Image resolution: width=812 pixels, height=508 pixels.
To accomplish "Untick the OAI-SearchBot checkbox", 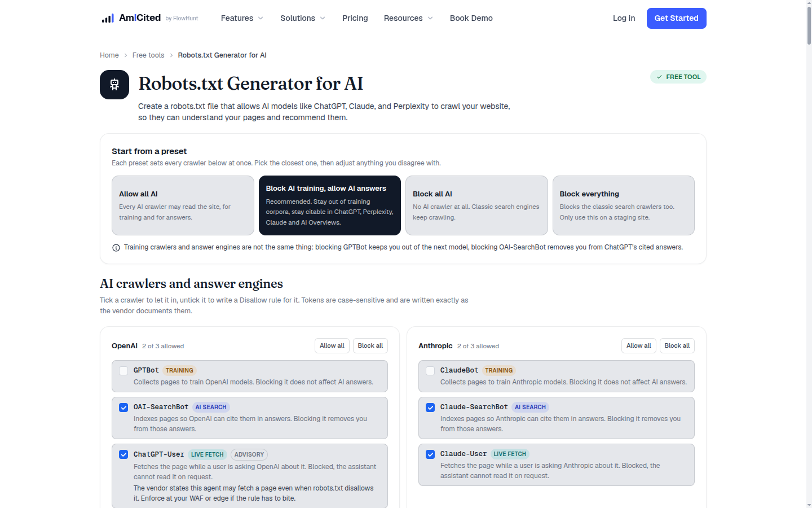I will point(123,408).
